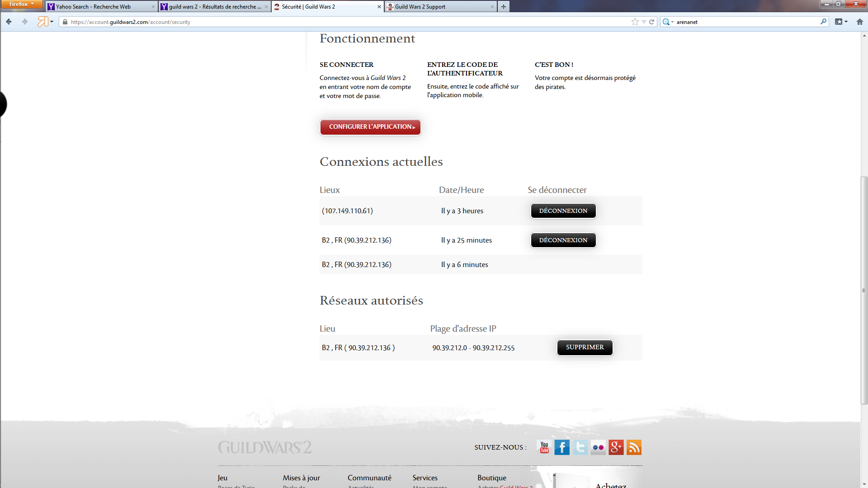
Task: Open the dropdown arrow beside the orange toolbar icon
Action: (52, 22)
